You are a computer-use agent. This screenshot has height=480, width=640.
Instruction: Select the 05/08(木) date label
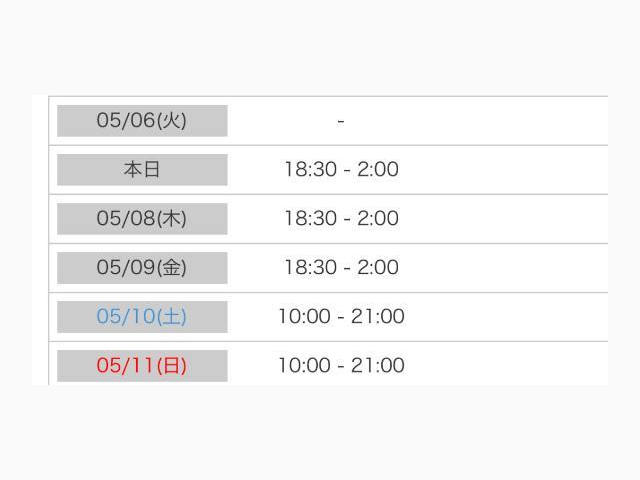pos(142,219)
